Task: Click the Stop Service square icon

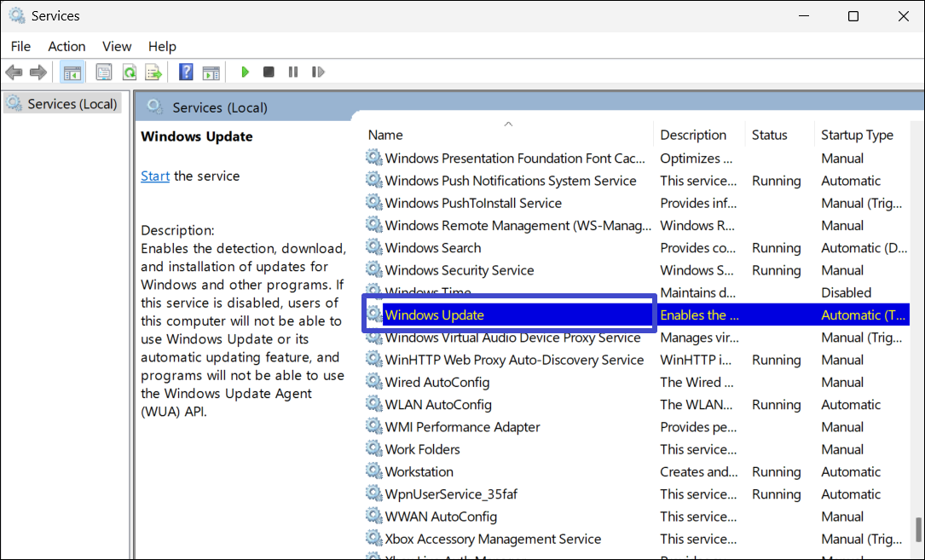Action: pos(269,72)
